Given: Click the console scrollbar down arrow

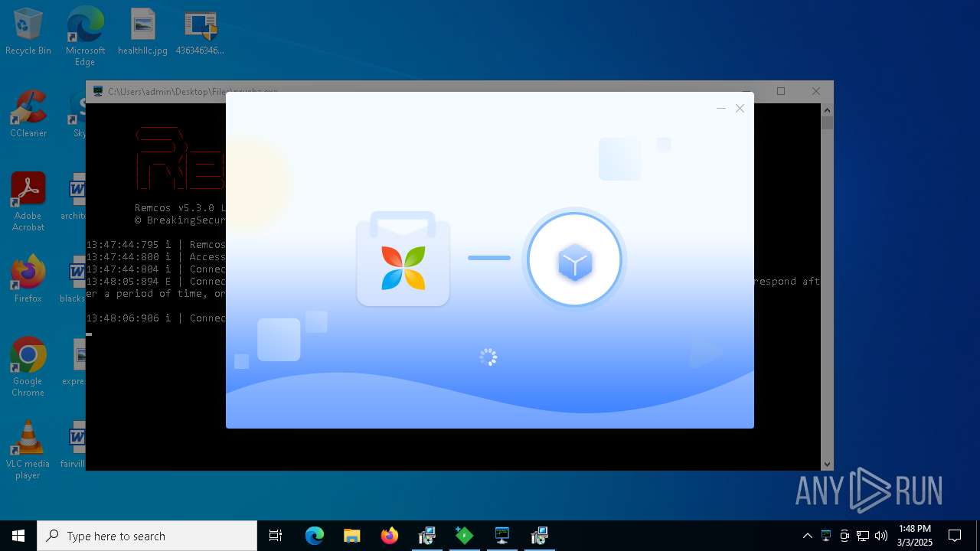Looking at the screenshot, I should click(x=827, y=464).
